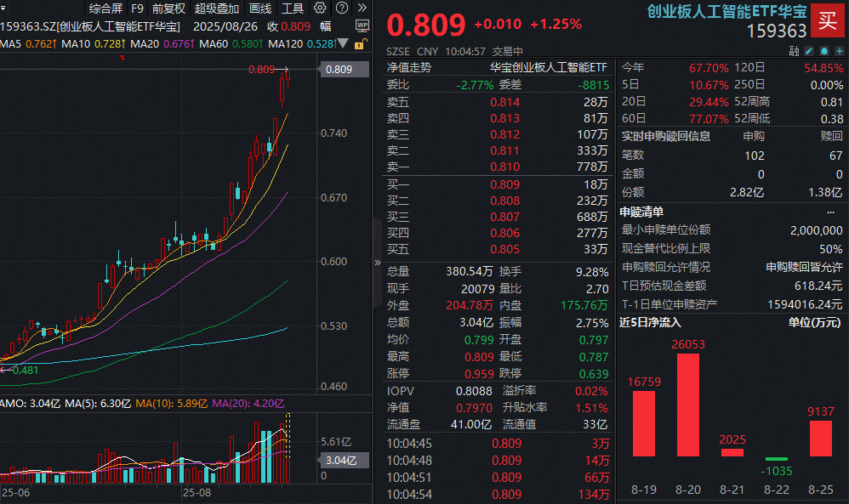This screenshot has width=849, height=504.
Task: Open the toolbar overflow chevron next to help icon
Action: (x=362, y=8)
